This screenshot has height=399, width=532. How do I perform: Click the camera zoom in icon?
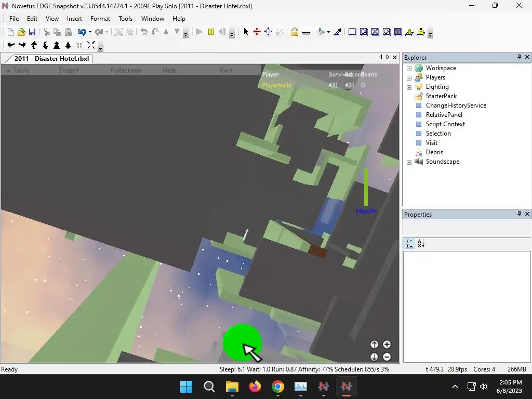point(57,45)
